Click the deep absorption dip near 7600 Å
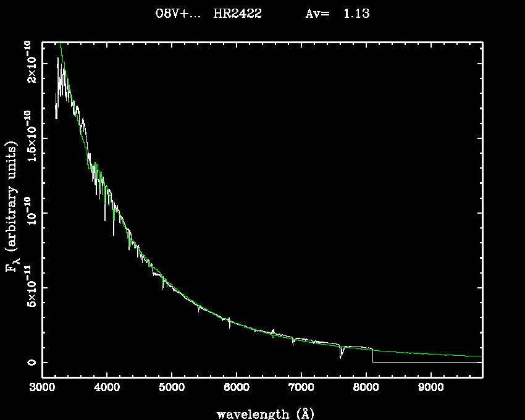525x420 pixels. 341,356
